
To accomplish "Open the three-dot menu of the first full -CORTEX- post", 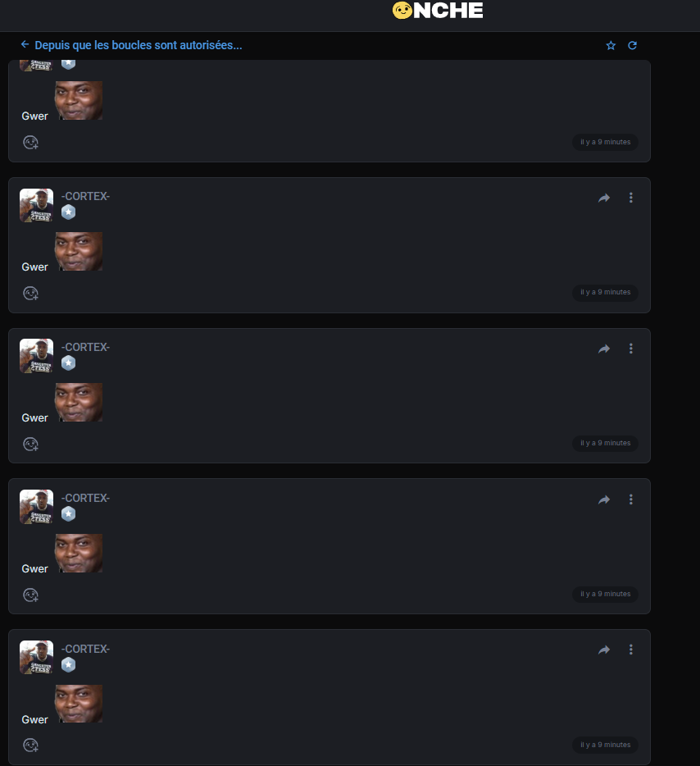I will pyautogui.click(x=630, y=198).
